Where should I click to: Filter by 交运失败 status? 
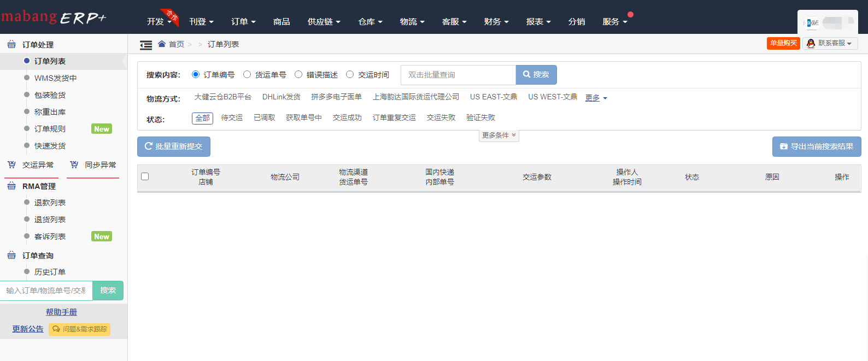(441, 117)
